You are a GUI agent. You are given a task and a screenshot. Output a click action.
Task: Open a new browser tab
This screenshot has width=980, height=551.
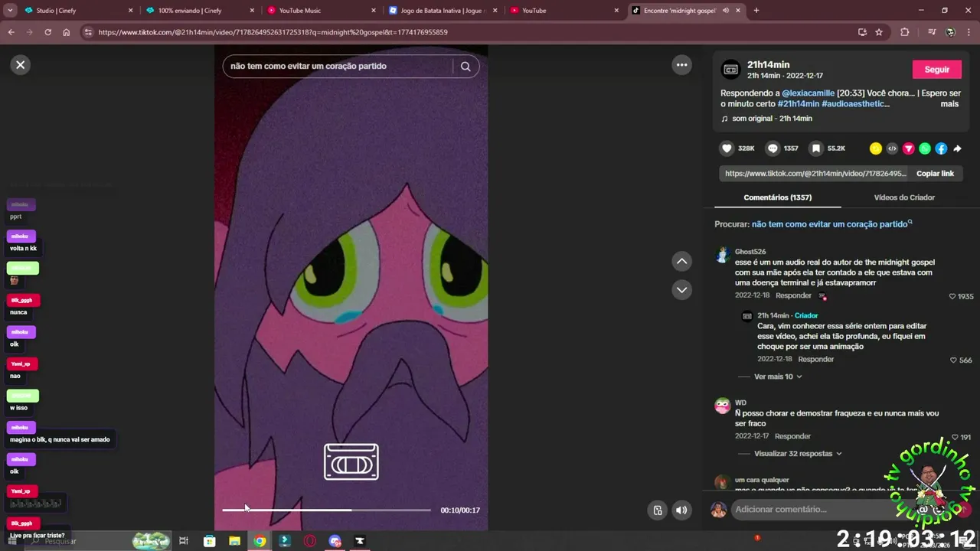click(756, 11)
